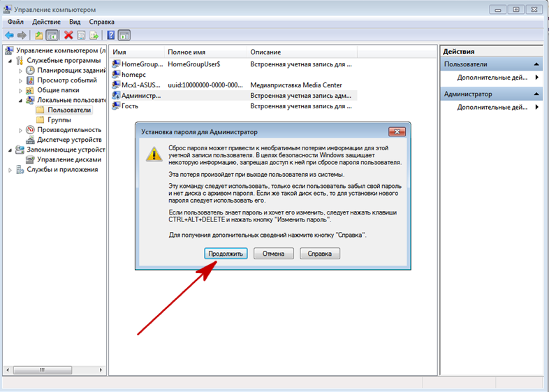Click the tree pane horizontal scrollbar thumb
Screen dimensions: 549x392
[43, 370]
